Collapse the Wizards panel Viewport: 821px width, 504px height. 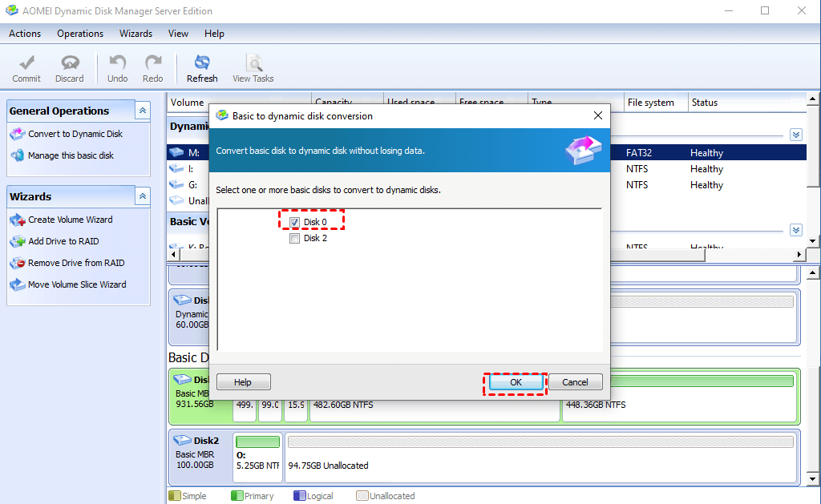[143, 196]
